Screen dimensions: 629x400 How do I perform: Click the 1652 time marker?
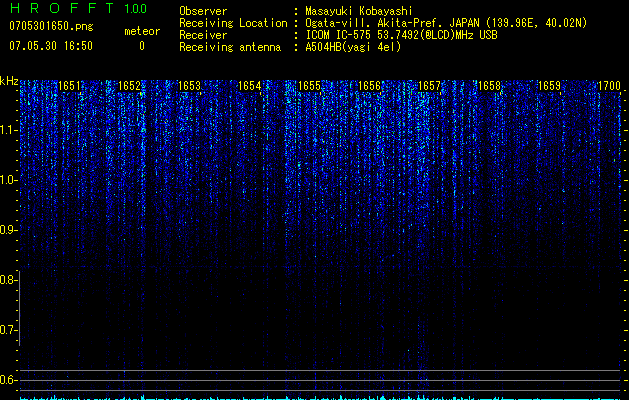click(130, 86)
